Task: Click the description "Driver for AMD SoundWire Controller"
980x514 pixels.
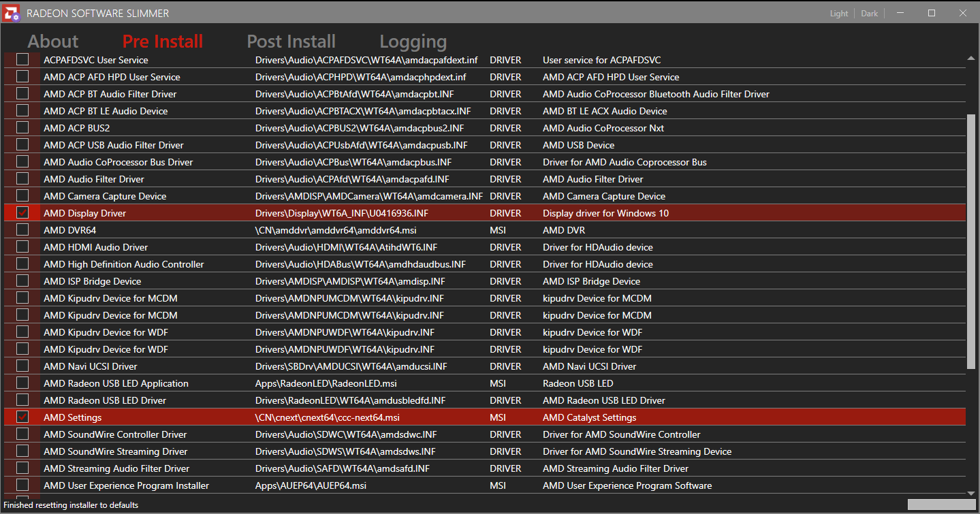Action: click(622, 434)
